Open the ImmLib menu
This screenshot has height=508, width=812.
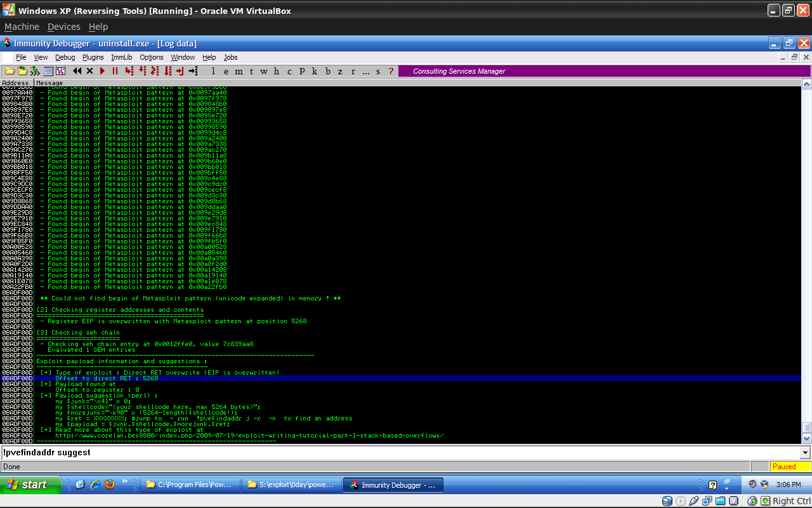(122, 57)
